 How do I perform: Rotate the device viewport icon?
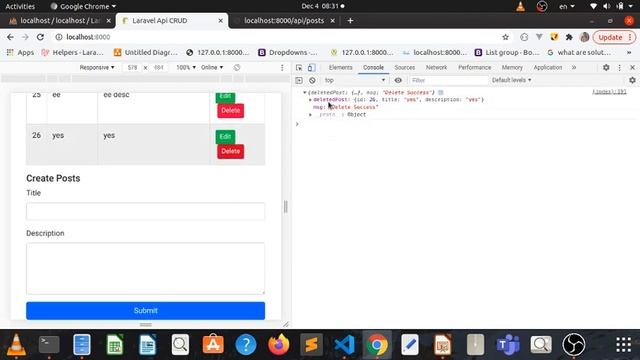pyautogui.click(x=237, y=67)
